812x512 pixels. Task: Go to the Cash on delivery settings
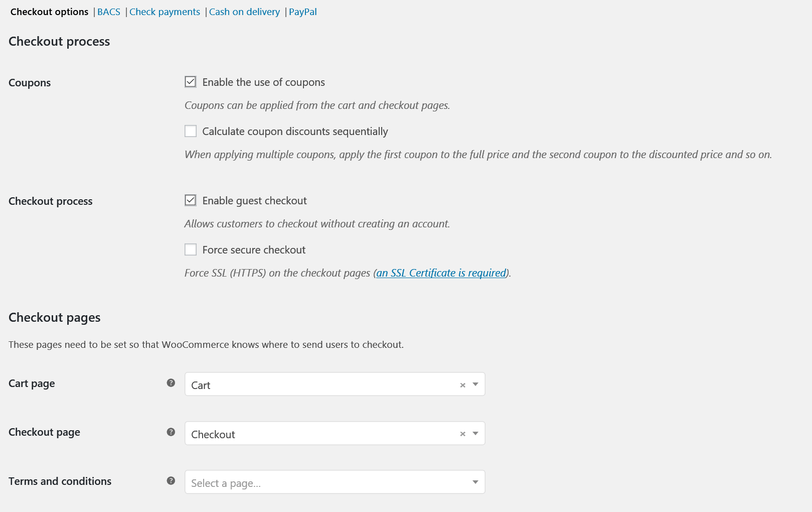click(x=244, y=12)
